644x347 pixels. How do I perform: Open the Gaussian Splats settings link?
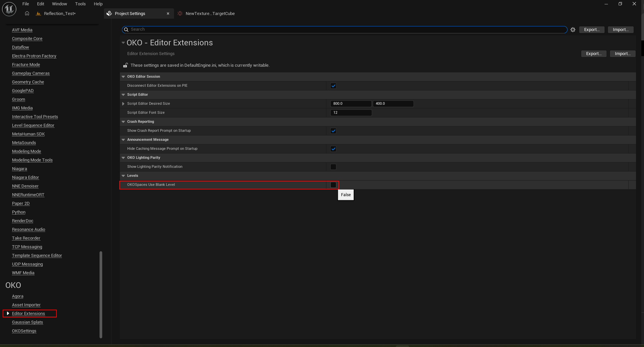point(27,322)
